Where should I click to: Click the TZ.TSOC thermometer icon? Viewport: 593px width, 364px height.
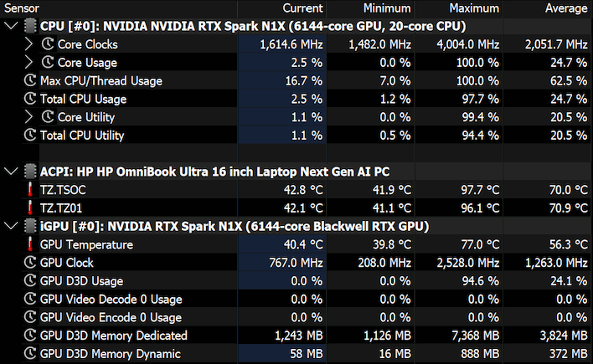(30, 189)
